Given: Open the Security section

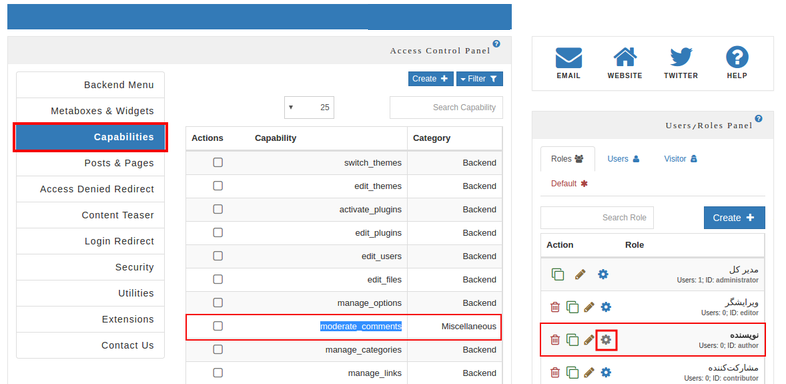Looking at the screenshot, I should point(90,267).
